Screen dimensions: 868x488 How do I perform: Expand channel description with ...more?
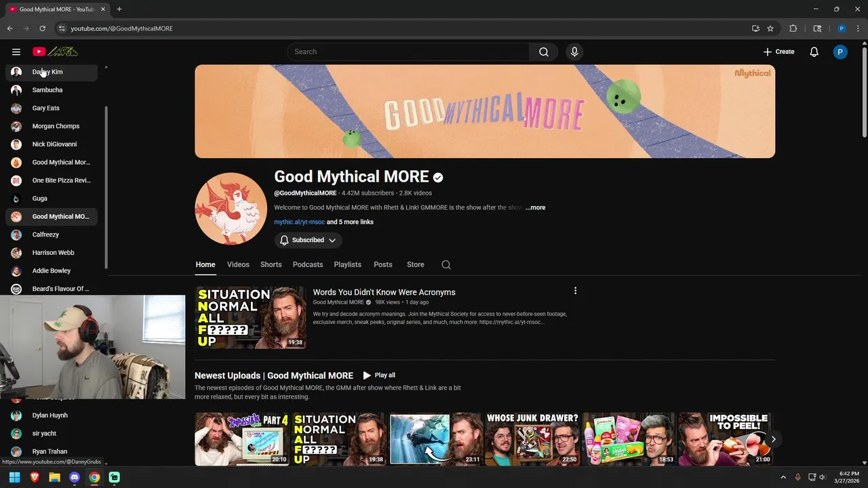point(535,207)
